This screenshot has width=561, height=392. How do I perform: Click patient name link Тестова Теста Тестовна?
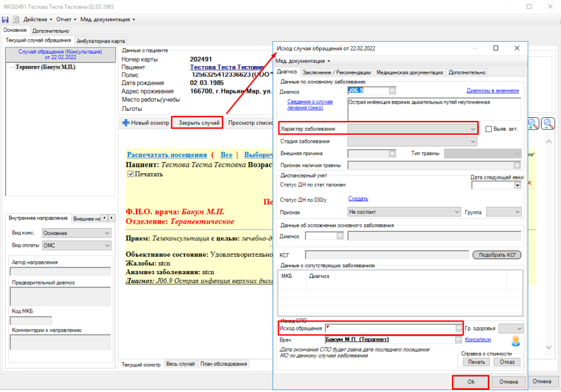click(227, 67)
